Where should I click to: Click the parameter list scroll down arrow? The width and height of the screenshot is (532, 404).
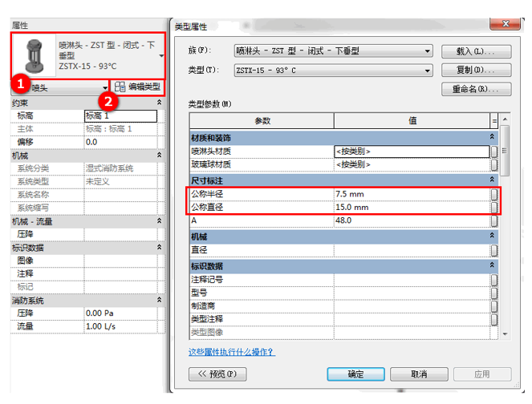(505, 334)
